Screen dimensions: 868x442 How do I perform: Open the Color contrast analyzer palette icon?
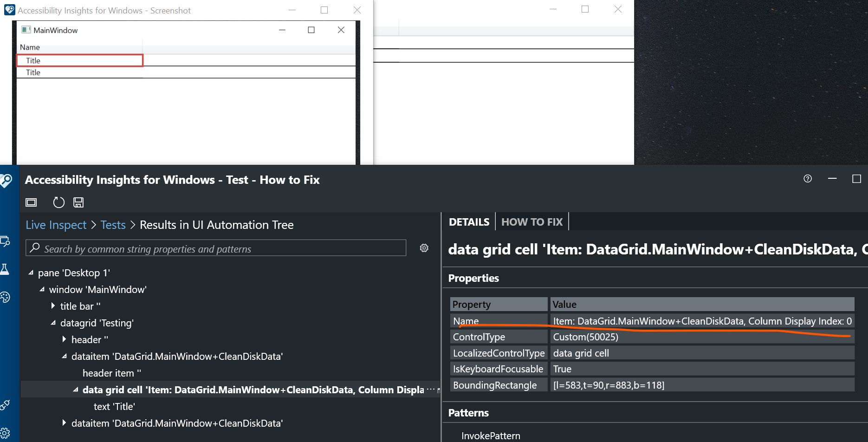tap(6, 297)
